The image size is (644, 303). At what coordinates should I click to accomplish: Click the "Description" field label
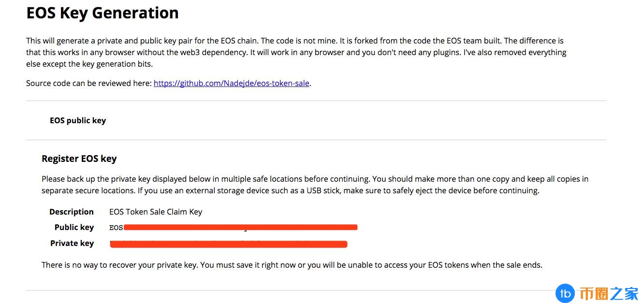click(x=72, y=212)
